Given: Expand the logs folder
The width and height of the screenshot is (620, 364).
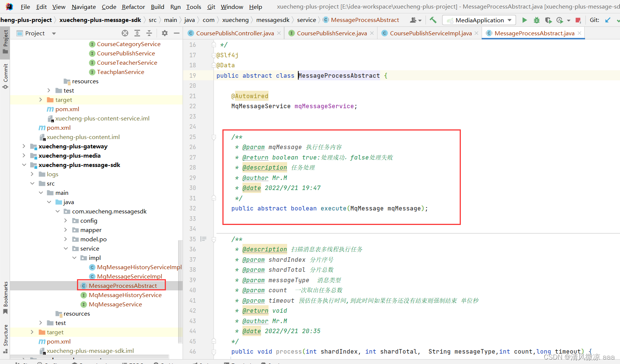Looking at the screenshot, I should pyautogui.click(x=32, y=174).
